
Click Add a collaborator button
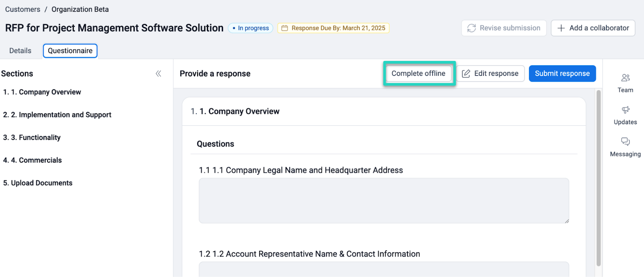592,28
